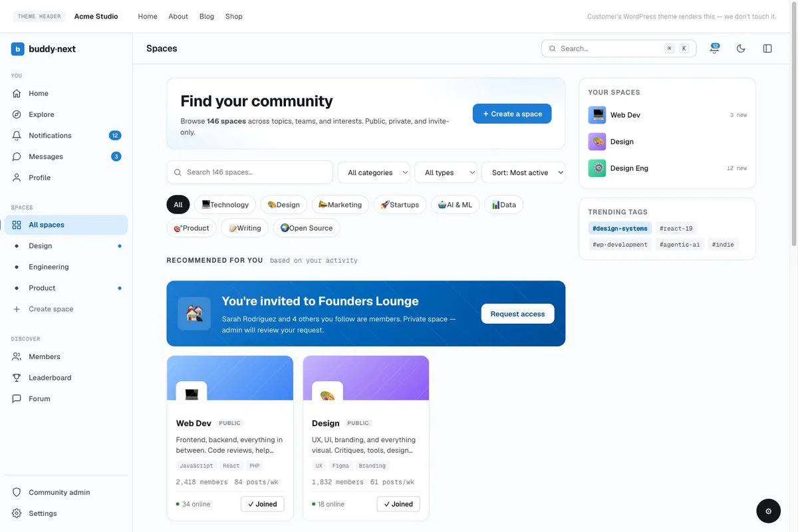Select the Open Source filter chip
The width and height of the screenshot is (798, 532).
coord(307,228)
